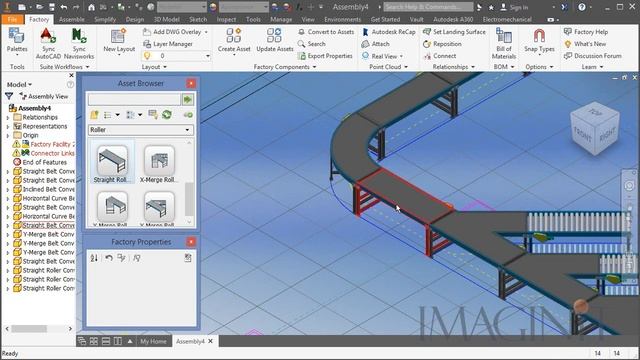Launch Sync Navisworks workflow
640x360 pixels.
pyautogui.click(x=79, y=44)
